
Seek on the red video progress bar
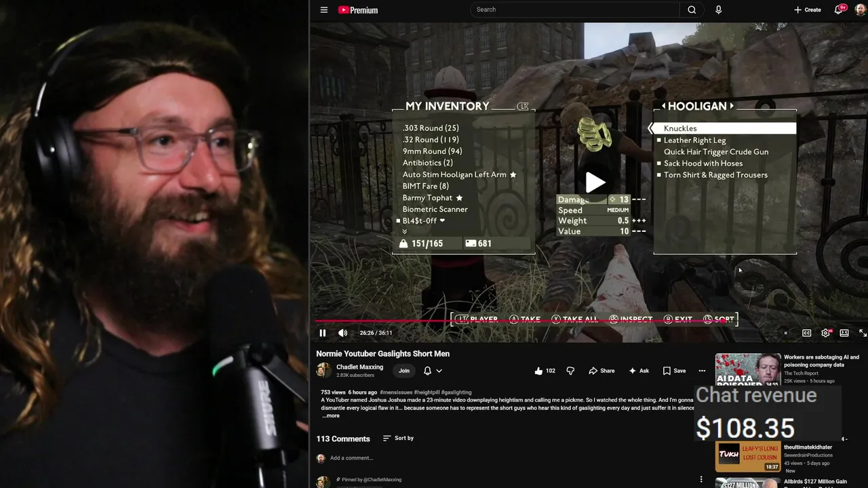point(589,321)
